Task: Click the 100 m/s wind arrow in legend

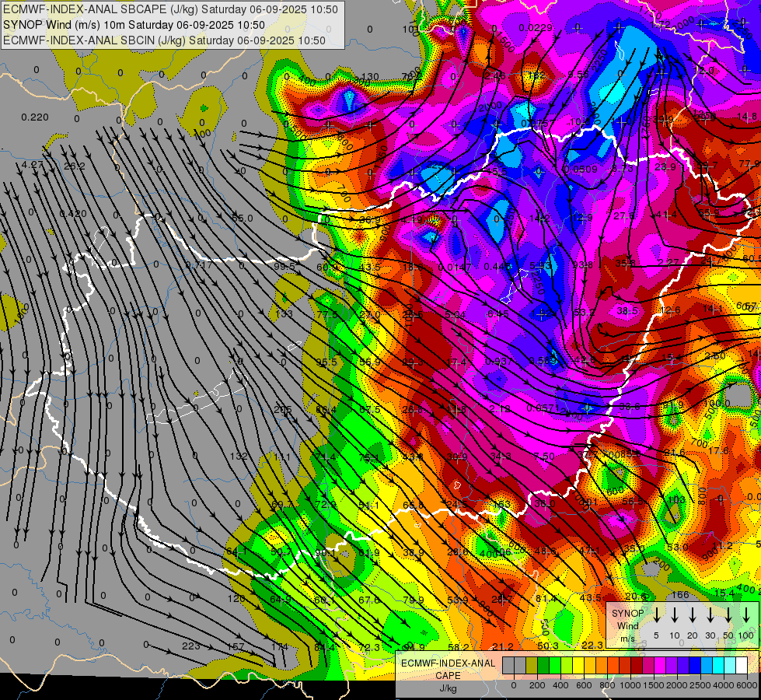Action: point(746,614)
